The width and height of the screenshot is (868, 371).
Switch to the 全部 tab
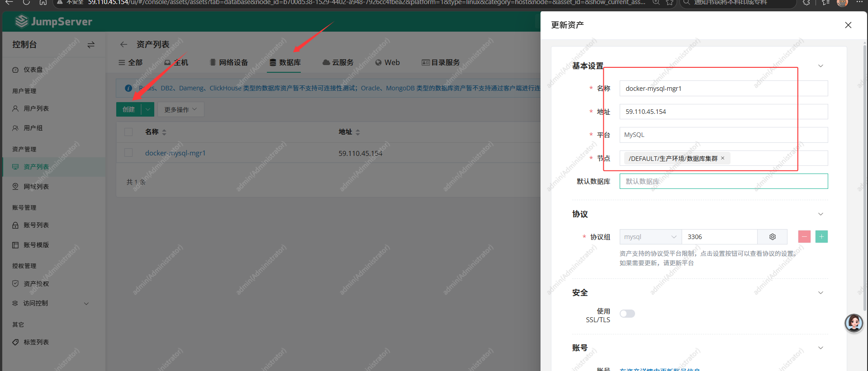(130, 62)
